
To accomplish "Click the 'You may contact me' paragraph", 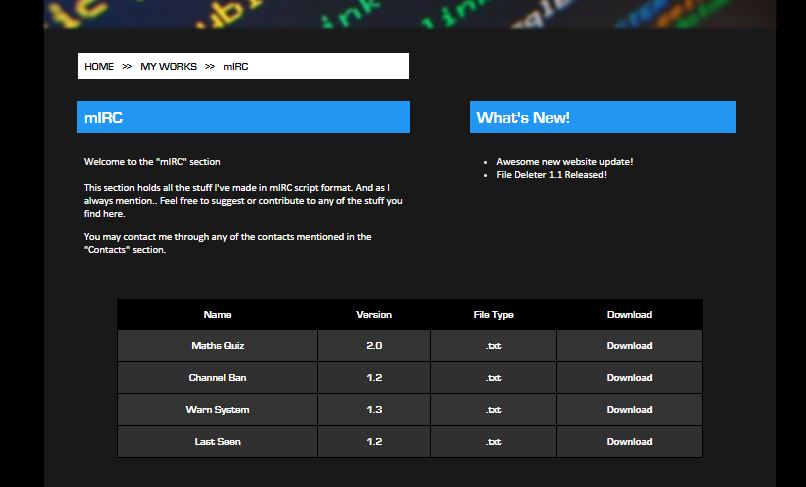I will (227, 243).
